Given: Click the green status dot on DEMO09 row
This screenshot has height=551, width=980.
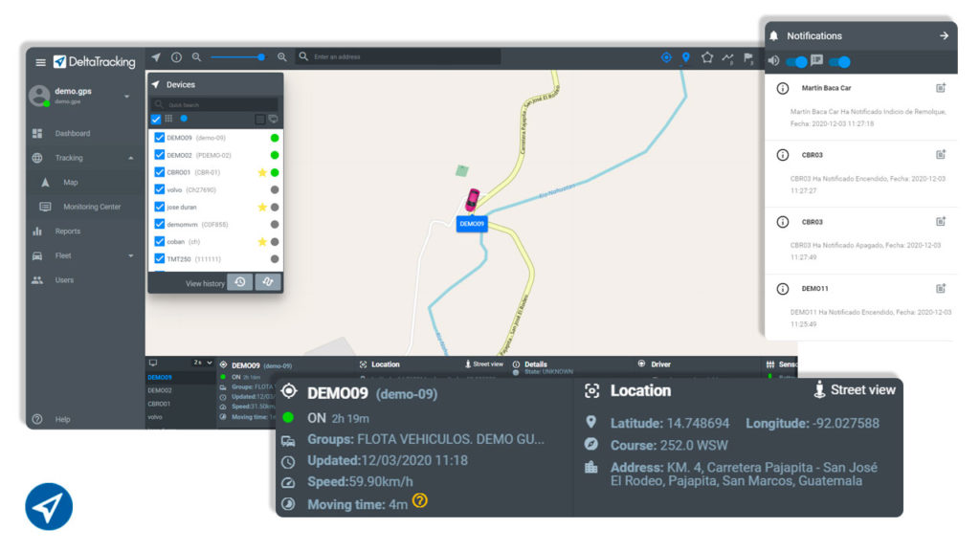Looking at the screenshot, I should [x=275, y=138].
